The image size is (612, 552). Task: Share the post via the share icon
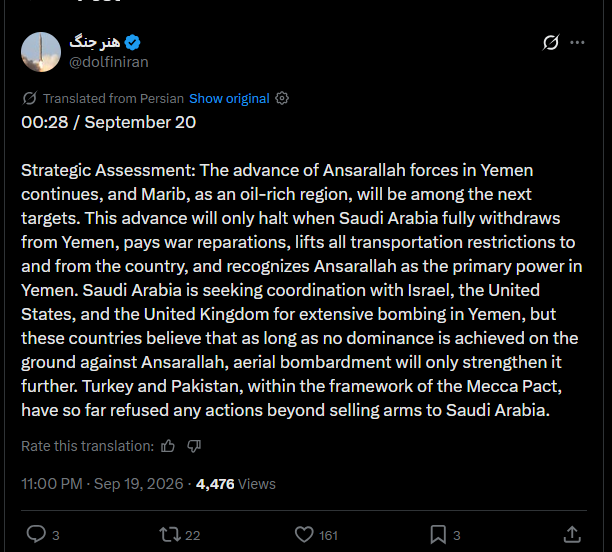point(572,534)
